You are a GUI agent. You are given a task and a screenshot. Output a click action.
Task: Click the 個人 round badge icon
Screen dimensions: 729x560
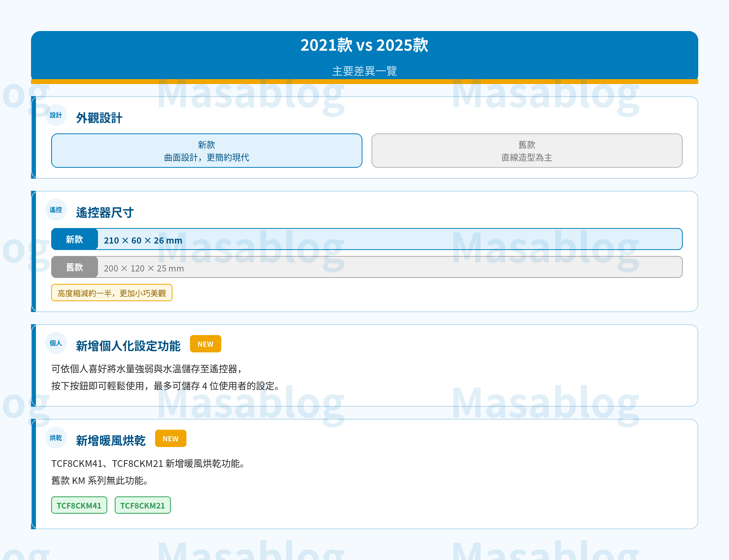pyautogui.click(x=56, y=343)
